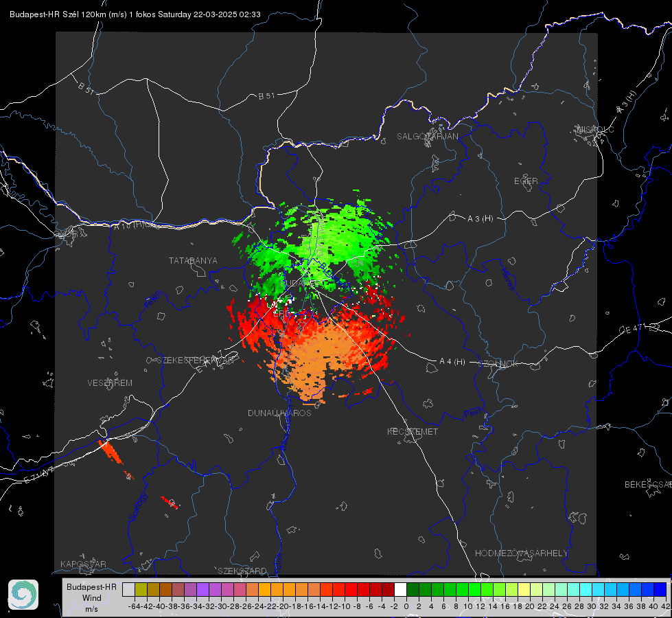Click the 'Budapest-HR Wind m/s' legend label

(91, 597)
